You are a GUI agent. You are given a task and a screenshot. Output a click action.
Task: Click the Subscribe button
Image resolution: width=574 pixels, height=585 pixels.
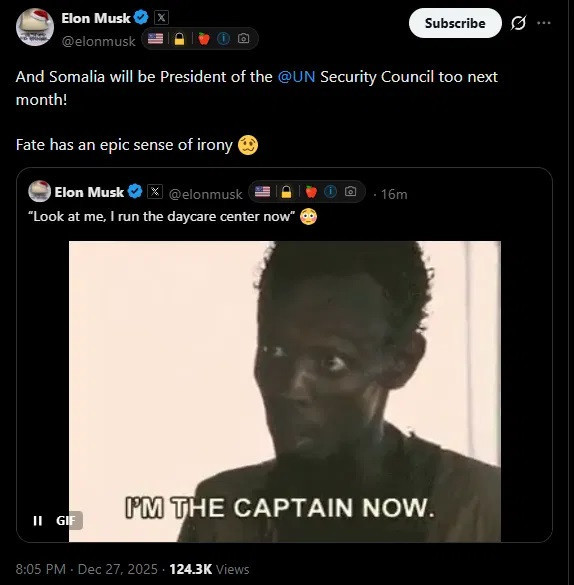click(455, 23)
